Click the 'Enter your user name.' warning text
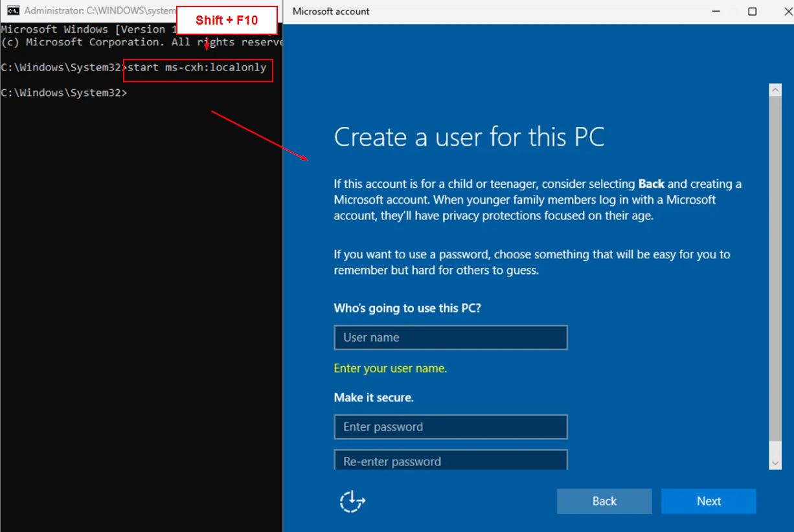This screenshot has height=532, width=794. pyautogui.click(x=391, y=369)
